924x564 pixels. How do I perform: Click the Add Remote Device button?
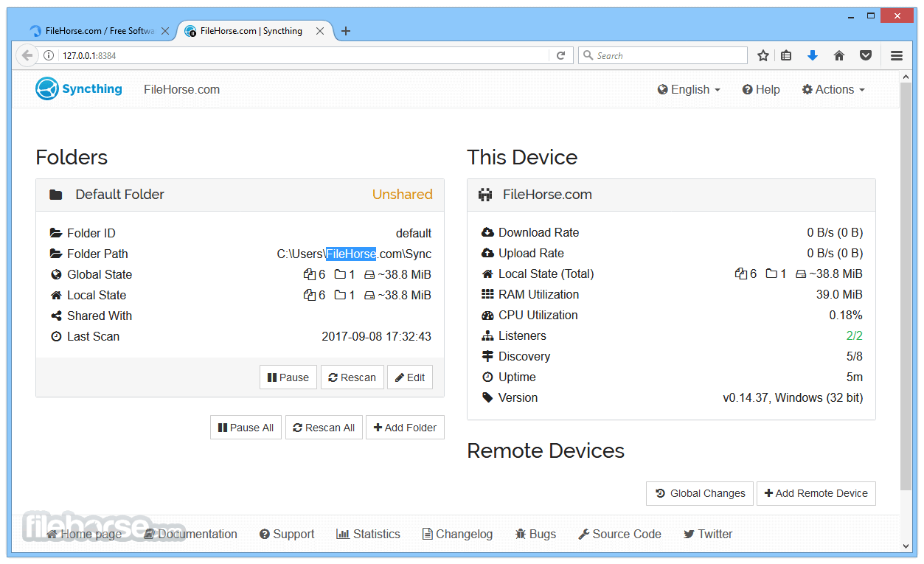pyautogui.click(x=816, y=493)
